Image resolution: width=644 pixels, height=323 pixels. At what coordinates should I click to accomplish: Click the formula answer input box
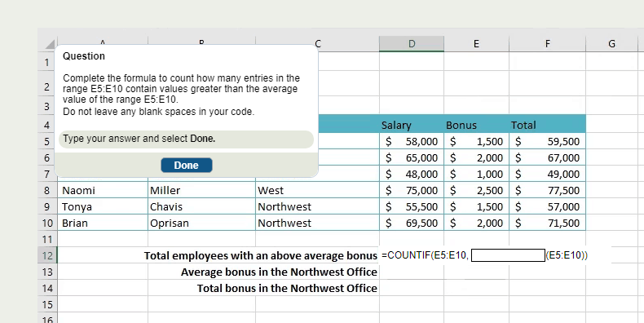(x=508, y=255)
